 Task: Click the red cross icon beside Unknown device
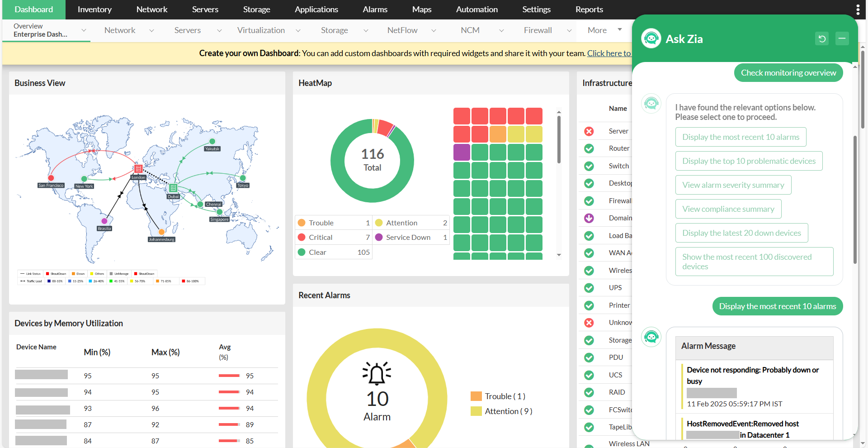pyautogui.click(x=589, y=322)
